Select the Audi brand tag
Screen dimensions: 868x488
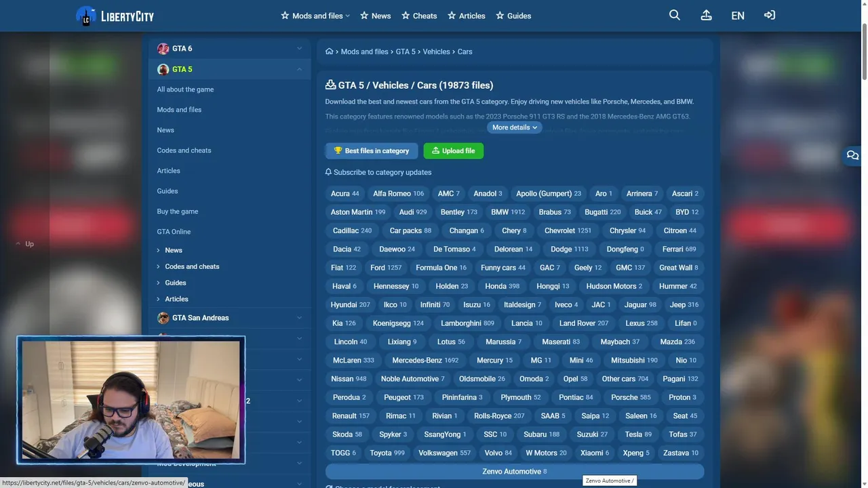(x=413, y=212)
